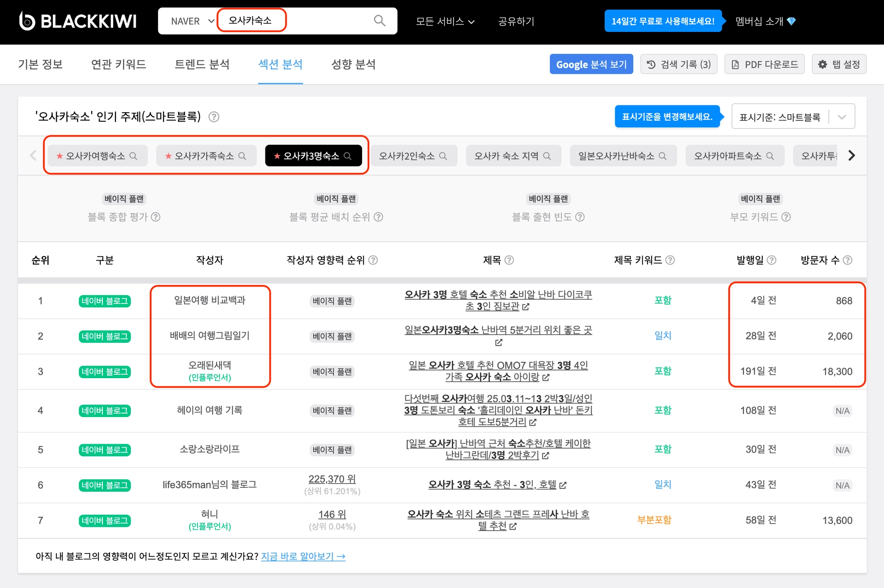Open external link icon on rank 6 title
Screen dimensions: 884x588
pyautogui.click(x=563, y=486)
